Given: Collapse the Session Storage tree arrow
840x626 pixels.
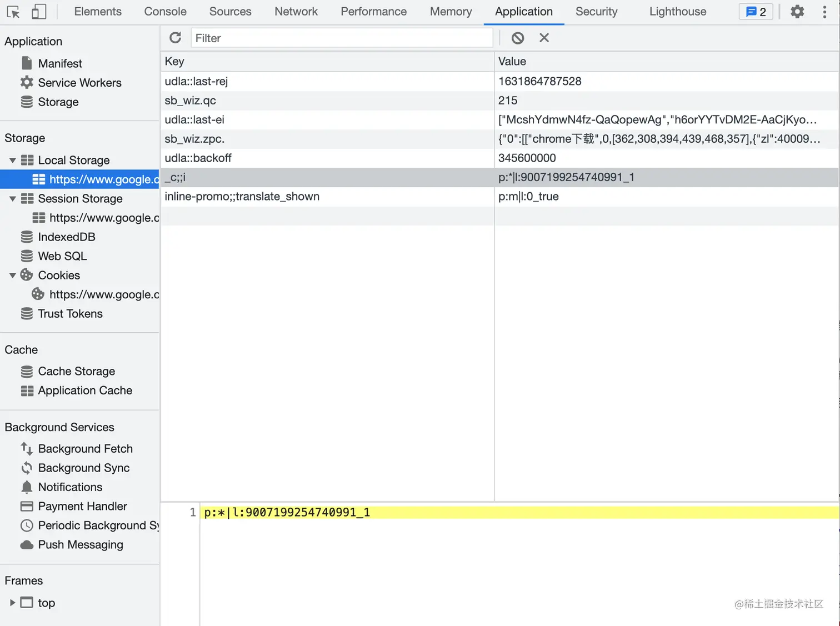Looking at the screenshot, I should coord(12,199).
